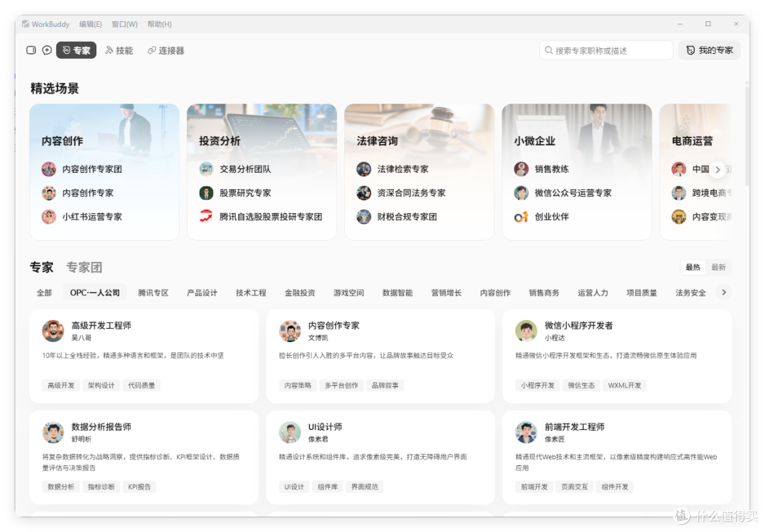Open the 帮助(H) menu
The image size is (765, 532).
[x=159, y=24]
